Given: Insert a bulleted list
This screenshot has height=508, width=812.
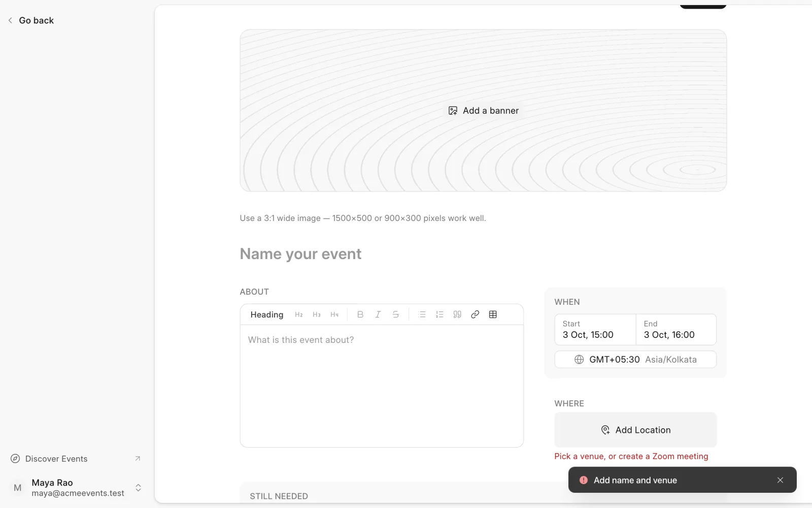Looking at the screenshot, I should point(422,314).
